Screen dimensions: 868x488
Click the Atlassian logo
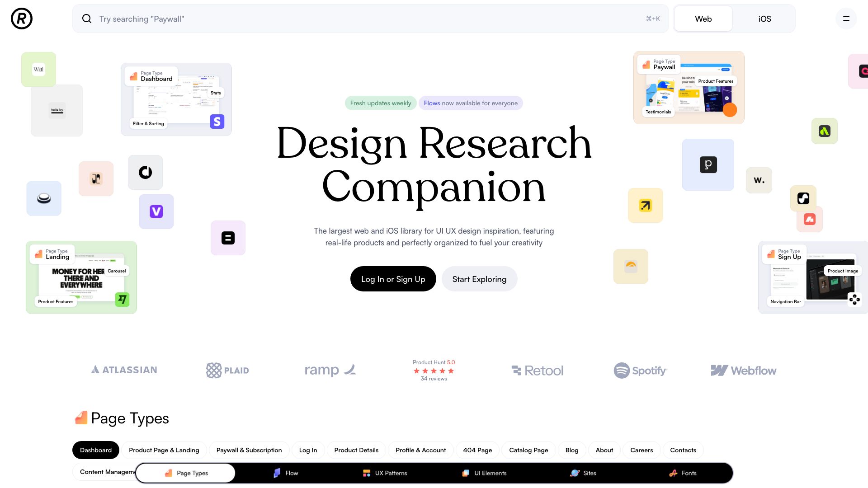[124, 370]
